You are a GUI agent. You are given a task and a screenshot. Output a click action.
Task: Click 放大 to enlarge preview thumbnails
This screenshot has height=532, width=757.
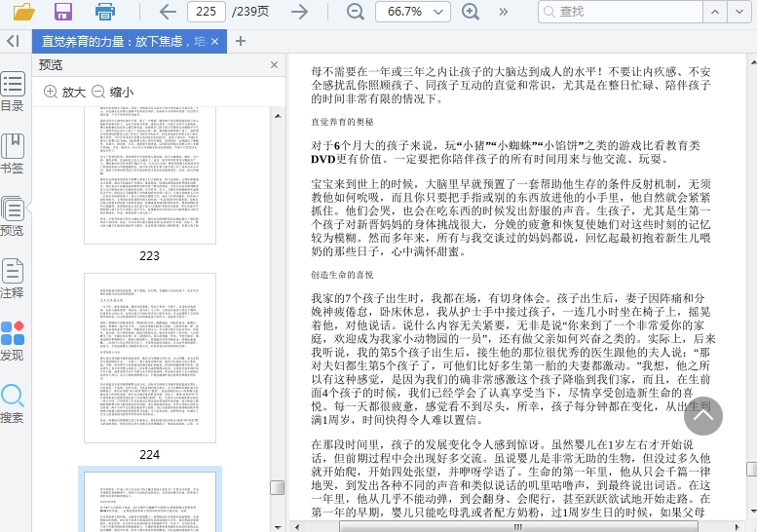64,92
